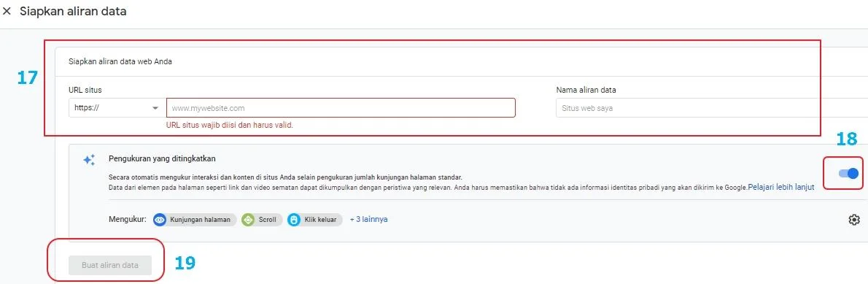
Task: Select the Scroll chip label
Action: pyautogui.click(x=268, y=220)
